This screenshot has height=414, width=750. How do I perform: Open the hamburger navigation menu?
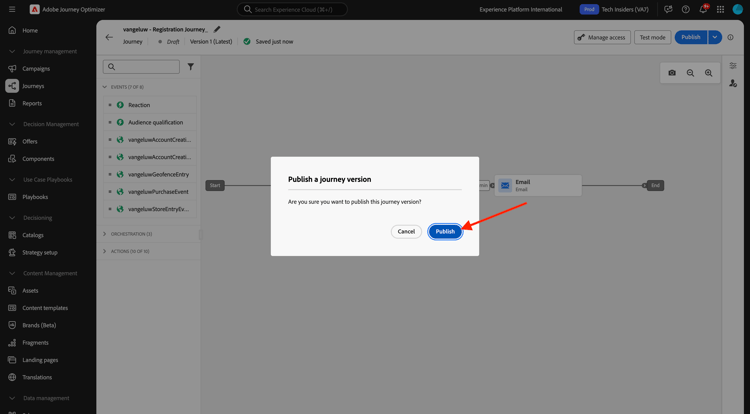[x=12, y=9]
